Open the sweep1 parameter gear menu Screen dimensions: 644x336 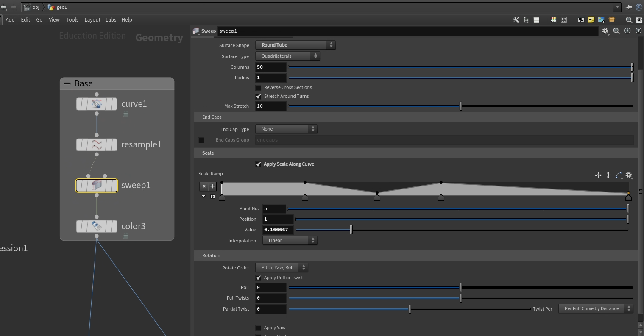click(x=605, y=31)
